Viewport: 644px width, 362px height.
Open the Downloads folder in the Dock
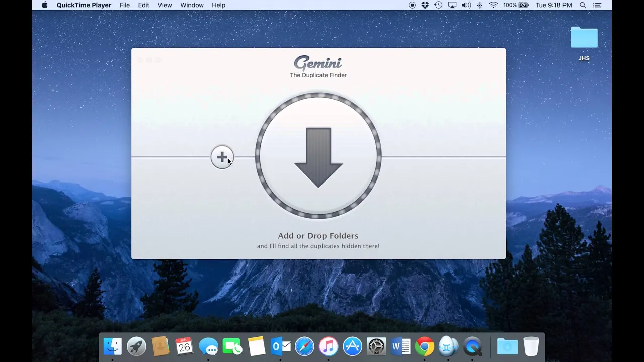click(x=507, y=346)
